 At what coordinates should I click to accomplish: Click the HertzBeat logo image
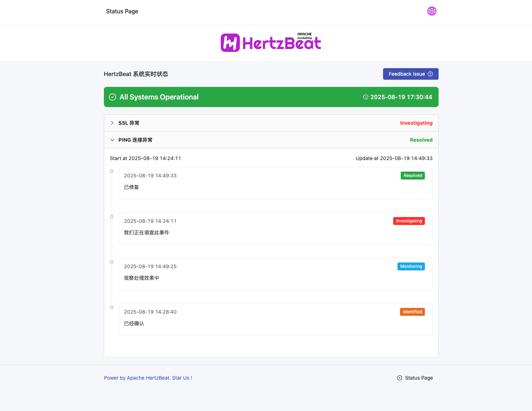click(271, 43)
